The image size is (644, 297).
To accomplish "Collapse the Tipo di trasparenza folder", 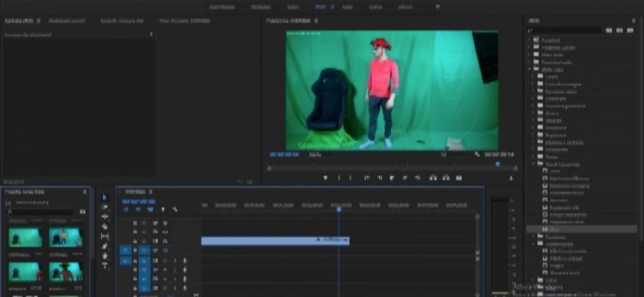I will pyautogui.click(x=533, y=164).
